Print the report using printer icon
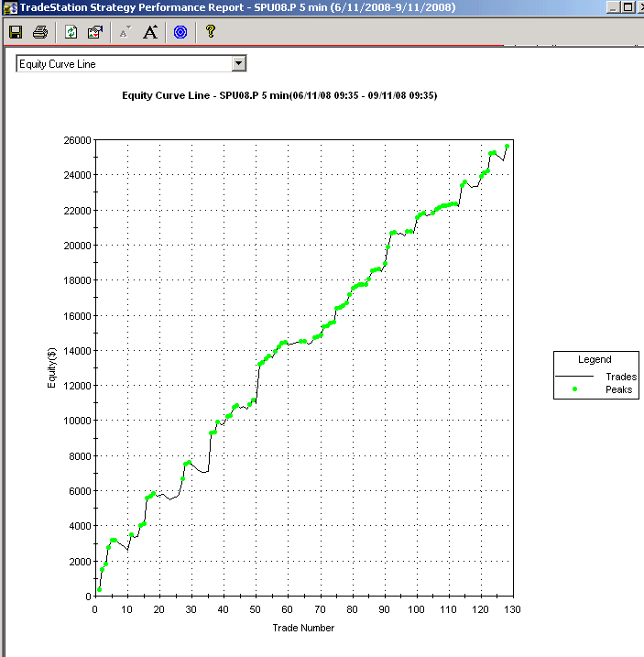The height and width of the screenshot is (657, 644). tap(40, 32)
